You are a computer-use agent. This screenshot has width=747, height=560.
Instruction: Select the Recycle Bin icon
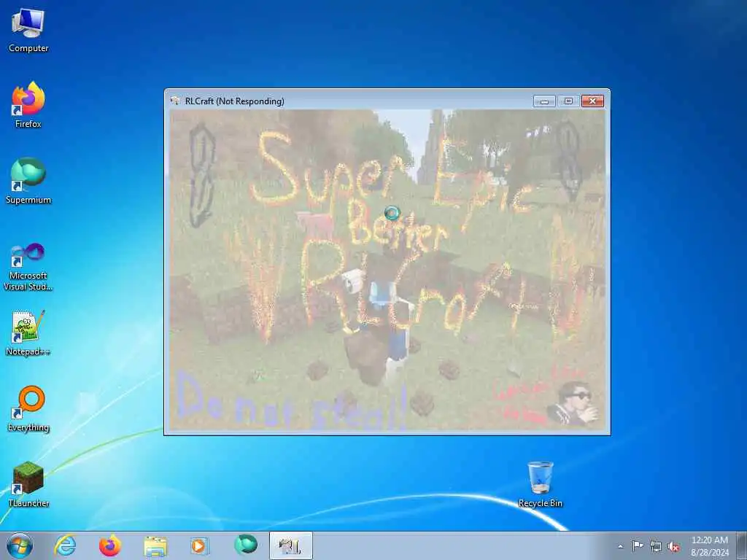[x=541, y=484]
